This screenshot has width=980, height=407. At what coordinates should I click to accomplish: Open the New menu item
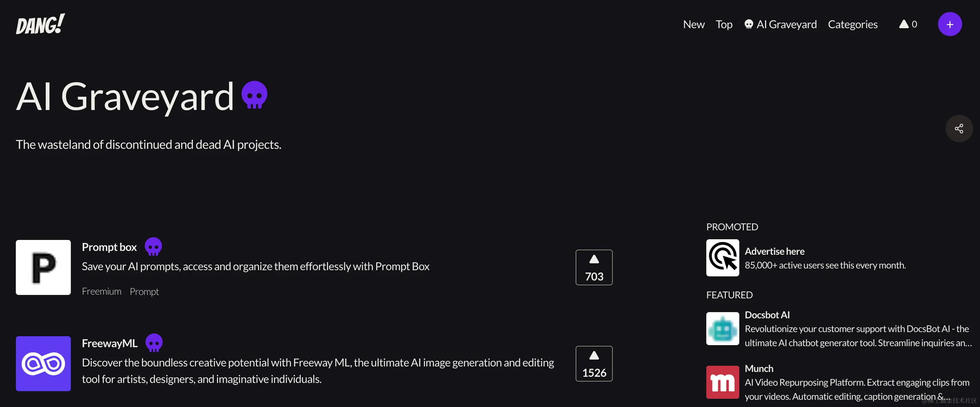click(x=694, y=24)
